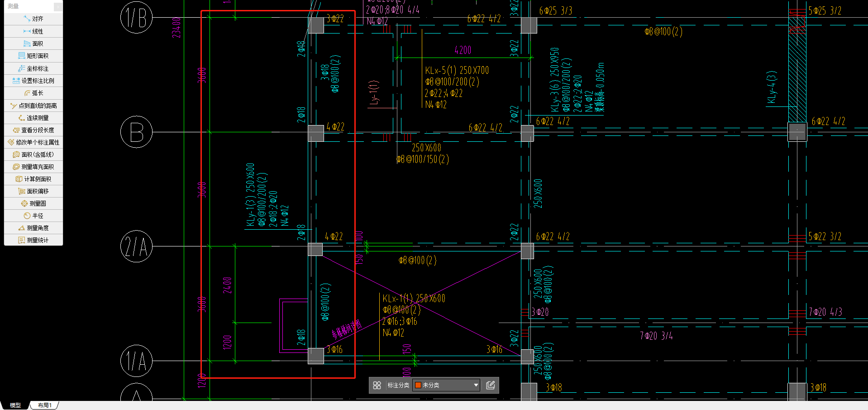
Task: Pick the 坐标标注 coordinate annotation tool
Action: [33, 68]
